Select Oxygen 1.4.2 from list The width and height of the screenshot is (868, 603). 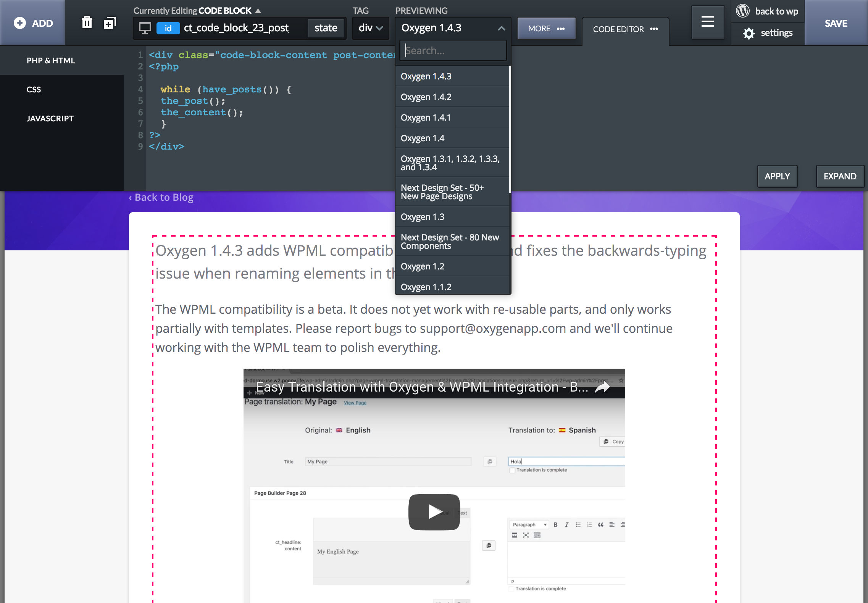452,97
